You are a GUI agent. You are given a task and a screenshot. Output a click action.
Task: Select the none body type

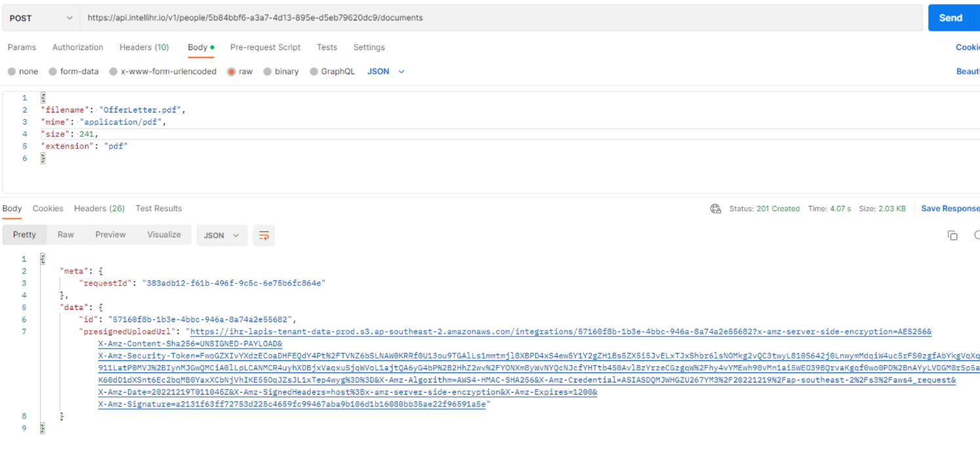[23, 71]
